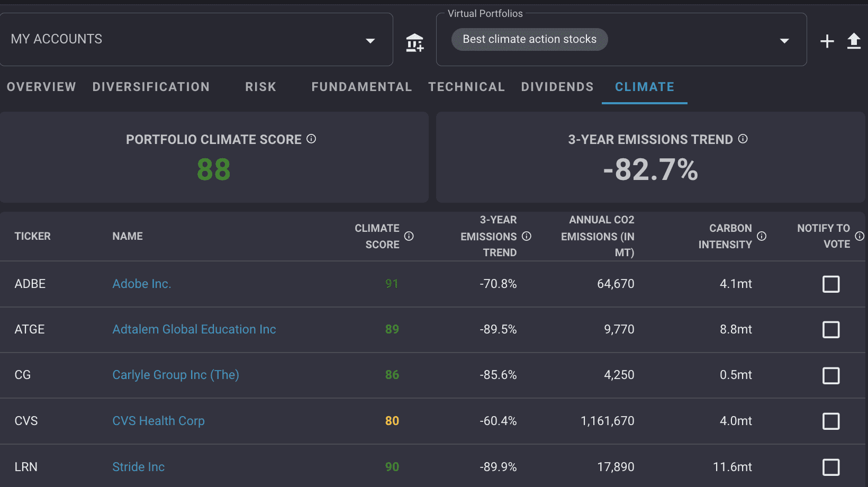Add a new virtual portfolio with plus icon

(827, 41)
